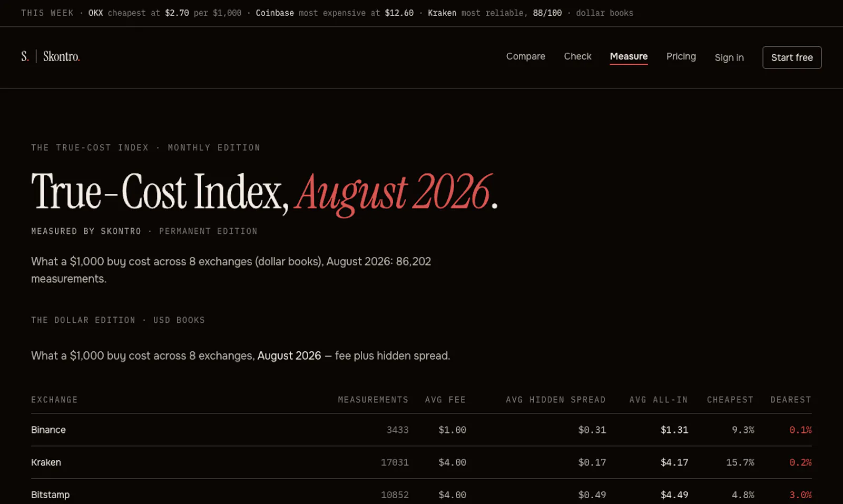Click Kraken cheapest share 15.7%
This screenshot has width=843, height=504.
pyautogui.click(x=740, y=462)
